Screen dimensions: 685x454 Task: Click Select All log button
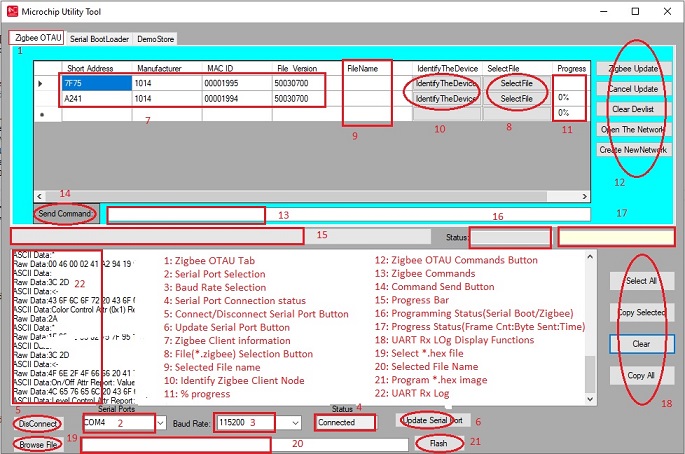641,281
